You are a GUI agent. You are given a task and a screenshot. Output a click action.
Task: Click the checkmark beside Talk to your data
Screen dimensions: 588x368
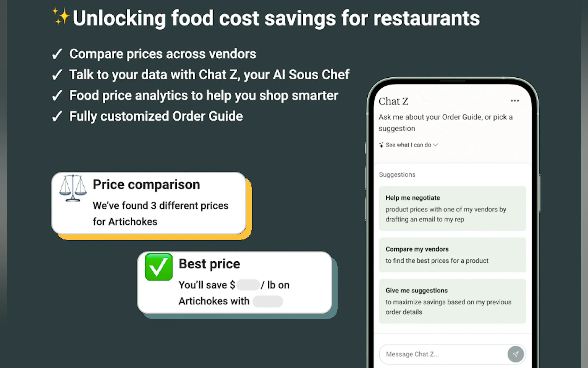coord(57,75)
